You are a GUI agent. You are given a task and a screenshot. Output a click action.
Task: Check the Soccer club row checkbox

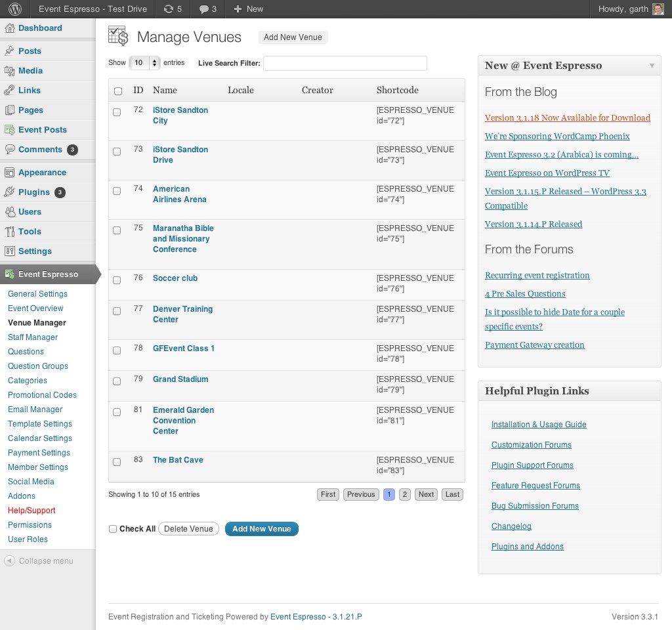(x=117, y=280)
